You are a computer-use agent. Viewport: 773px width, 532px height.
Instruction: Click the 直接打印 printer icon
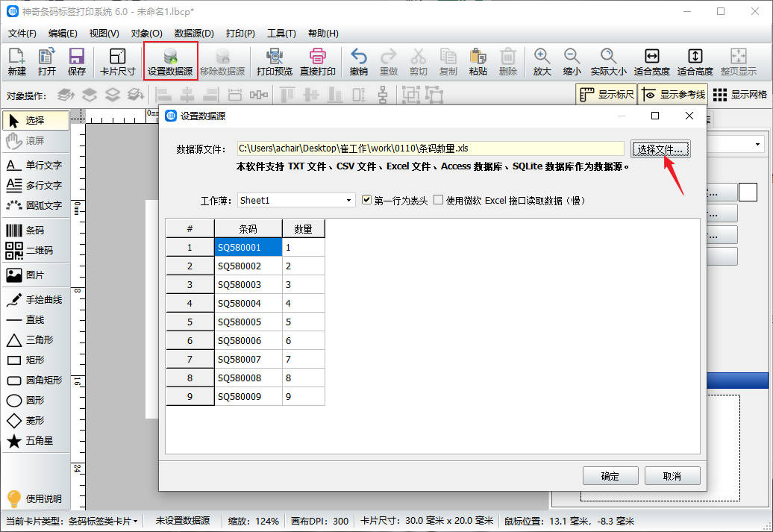(318, 62)
